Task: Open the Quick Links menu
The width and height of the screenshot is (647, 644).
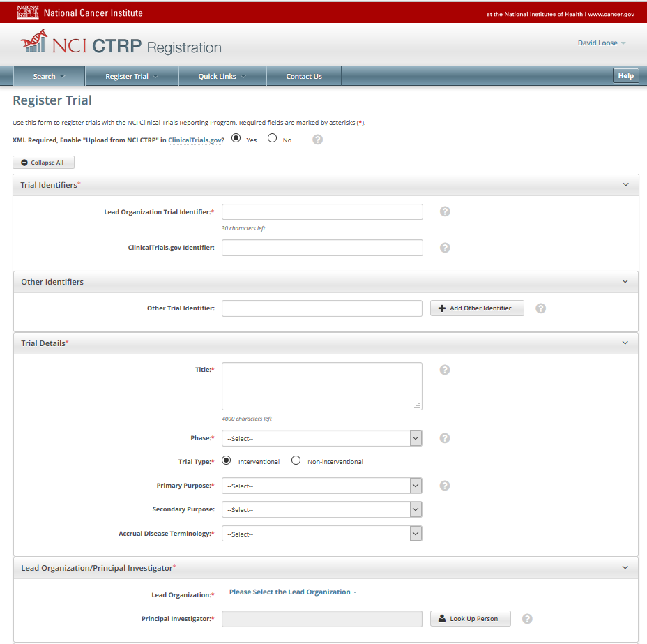Action: [222, 76]
